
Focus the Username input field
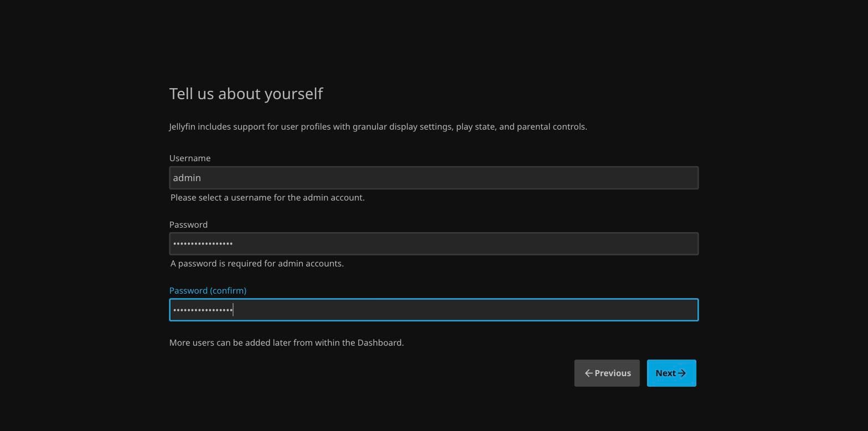[433, 178]
